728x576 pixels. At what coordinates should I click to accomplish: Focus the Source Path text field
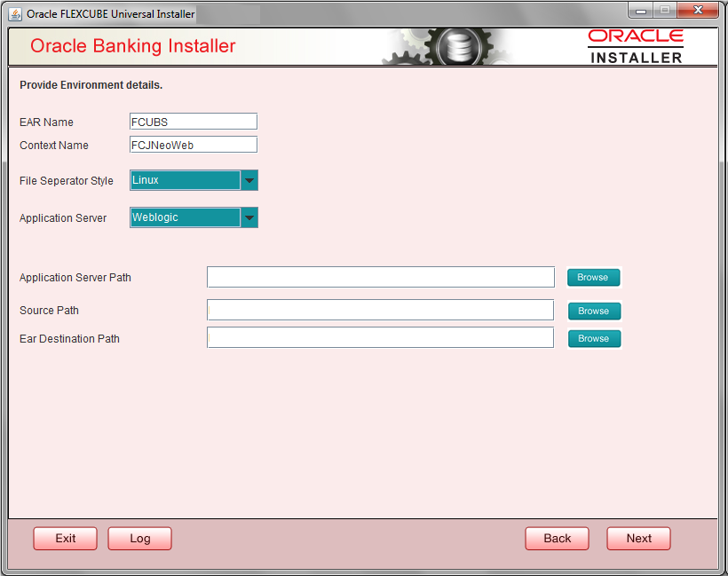[x=380, y=310]
